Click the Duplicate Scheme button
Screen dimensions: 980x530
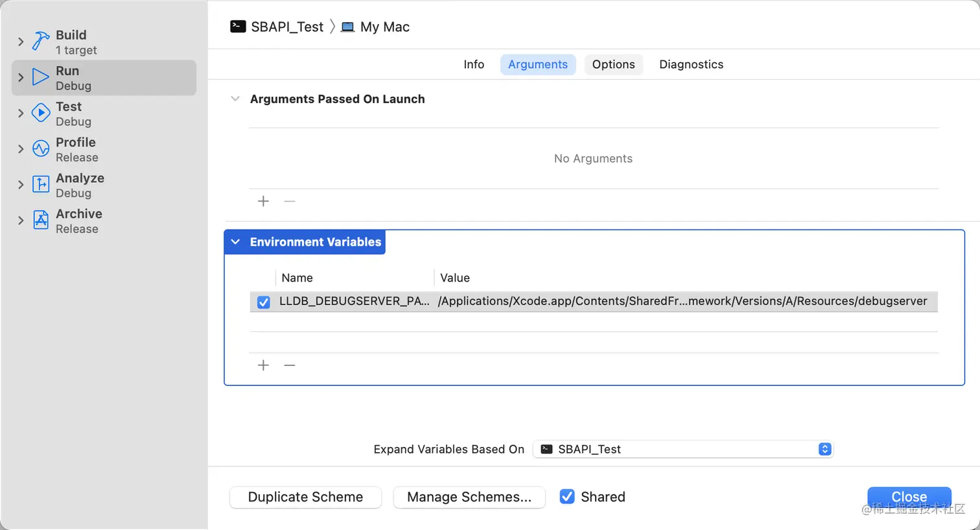tap(305, 497)
